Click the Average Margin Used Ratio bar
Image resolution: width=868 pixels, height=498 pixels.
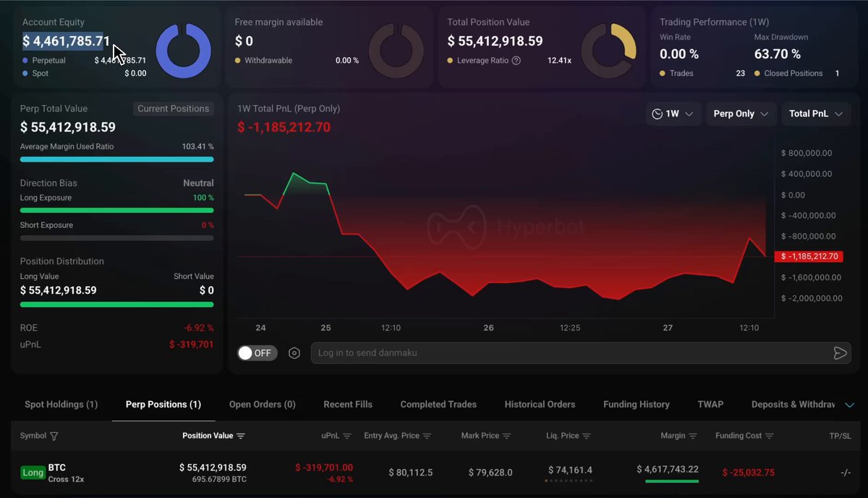117,159
